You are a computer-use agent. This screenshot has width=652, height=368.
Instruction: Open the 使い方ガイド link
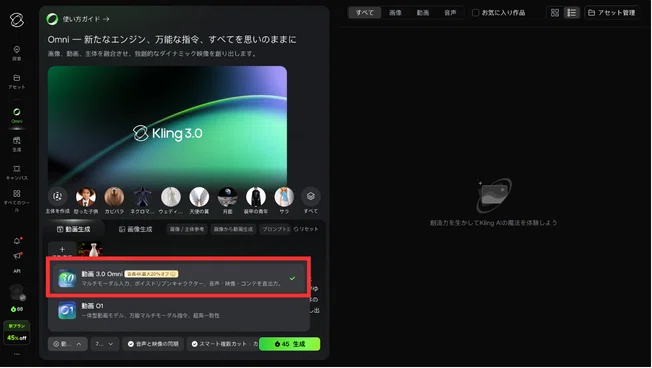[86, 19]
